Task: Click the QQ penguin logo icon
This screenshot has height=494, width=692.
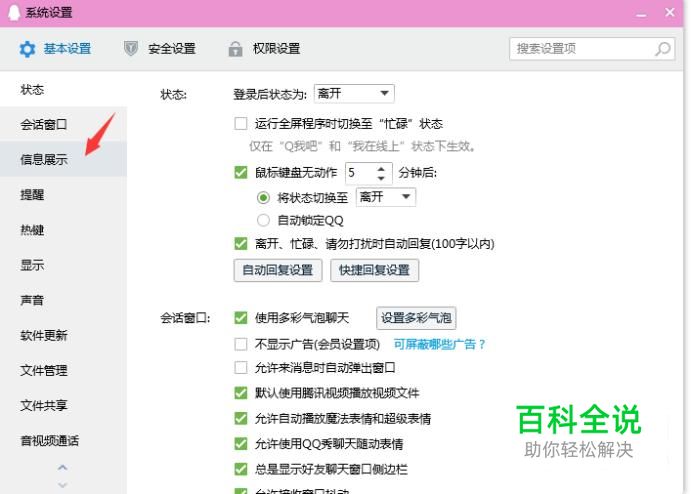Action: (14, 12)
